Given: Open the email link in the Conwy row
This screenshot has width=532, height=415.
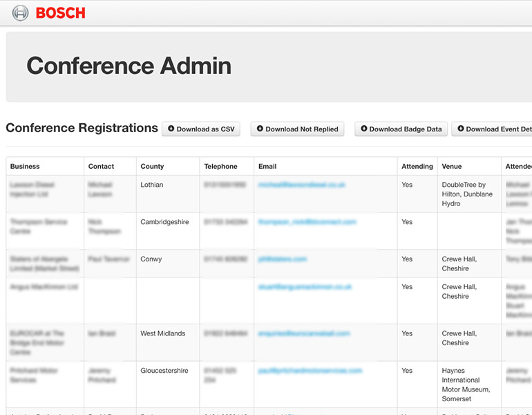Looking at the screenshot, I should pos(283,259).
